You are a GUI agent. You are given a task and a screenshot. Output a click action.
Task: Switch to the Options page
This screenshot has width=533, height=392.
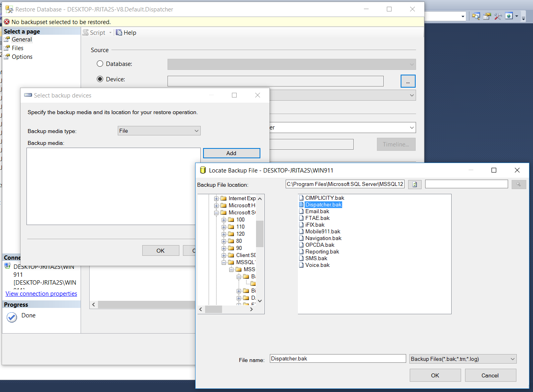22,57
